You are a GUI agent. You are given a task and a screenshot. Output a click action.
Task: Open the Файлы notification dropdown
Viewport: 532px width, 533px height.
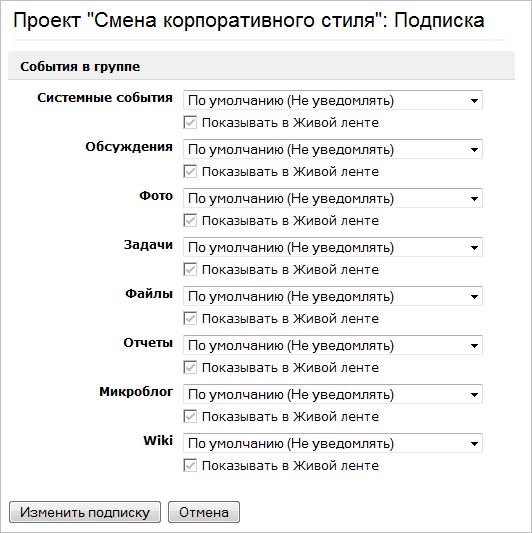click(333, 296)
